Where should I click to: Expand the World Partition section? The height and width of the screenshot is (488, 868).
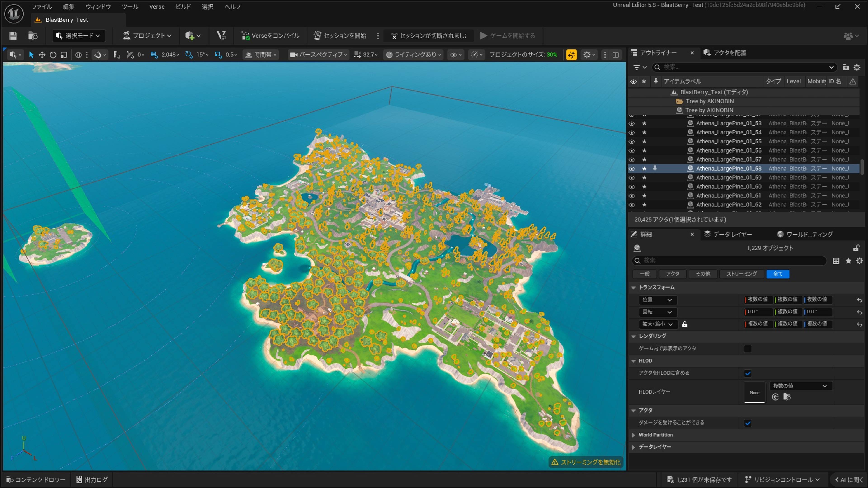633,435
